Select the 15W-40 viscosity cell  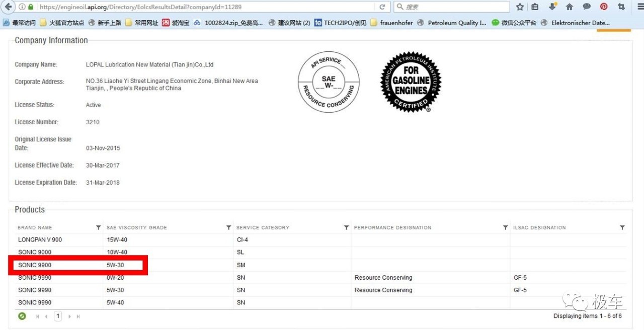coord(117,240)
